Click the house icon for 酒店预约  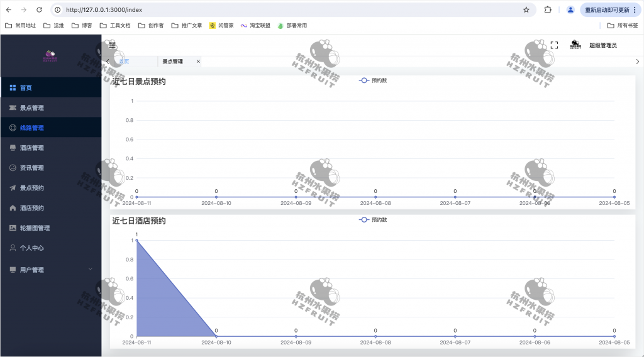point(13,208)
